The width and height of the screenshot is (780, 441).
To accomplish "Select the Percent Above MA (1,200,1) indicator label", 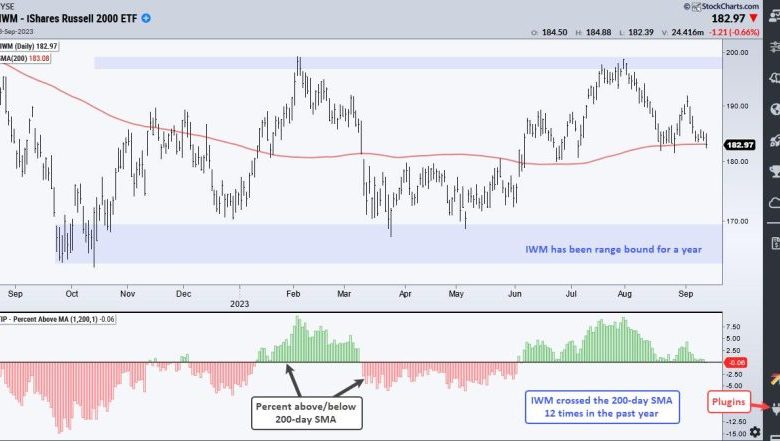I will pos(58,319).
